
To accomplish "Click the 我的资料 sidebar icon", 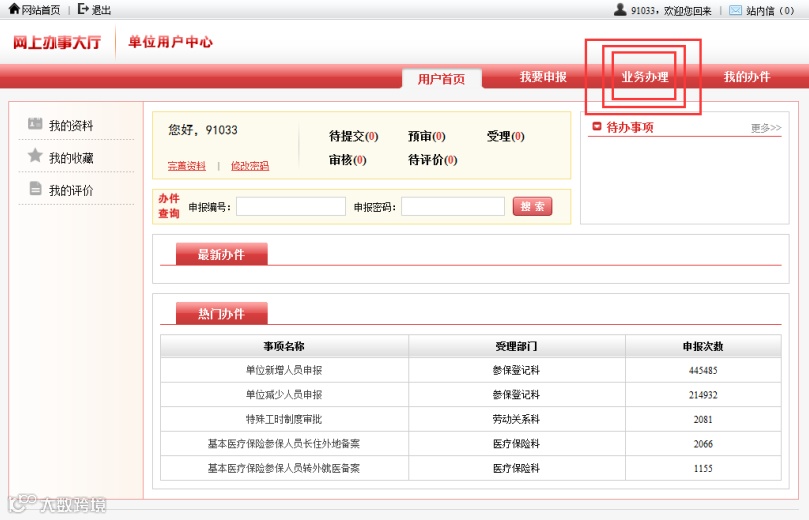I will [35, 123].
